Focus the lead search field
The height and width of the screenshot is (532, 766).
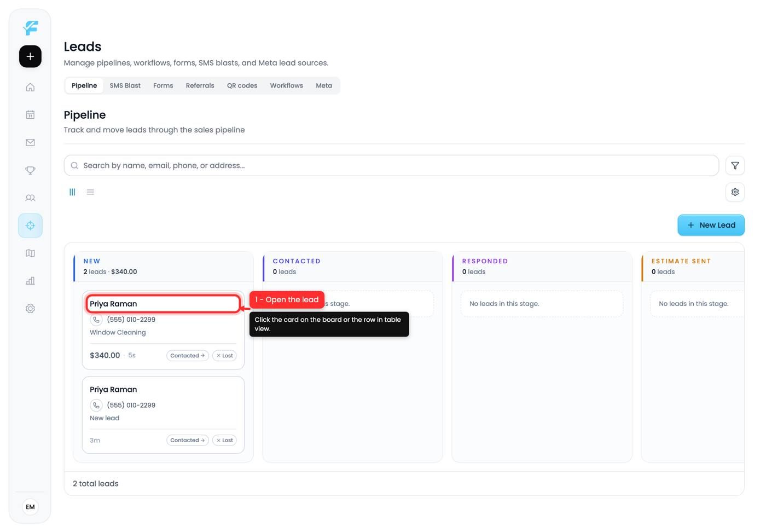tap(391, 165)
